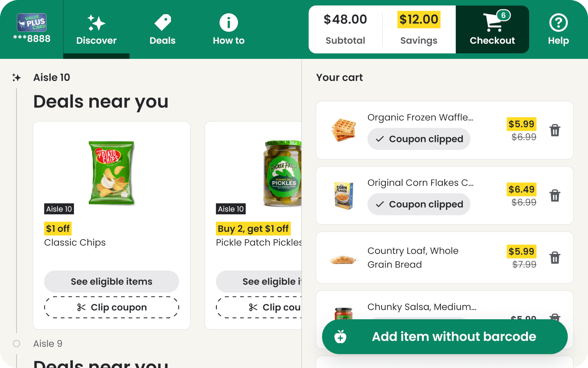Toggle the Coupon clipped status for Corn Flakes
Screen dimensions: 588x368
point(419,204)
